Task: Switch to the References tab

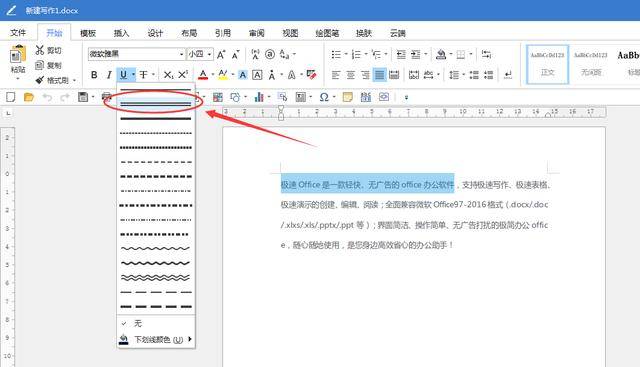Action: click(222, 33)
